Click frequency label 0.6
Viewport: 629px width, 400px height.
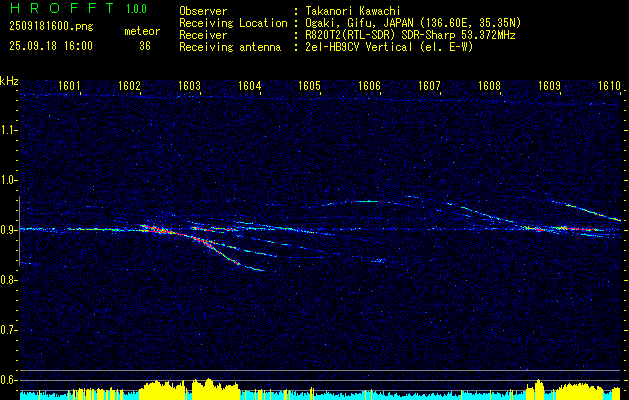[8, 380]
